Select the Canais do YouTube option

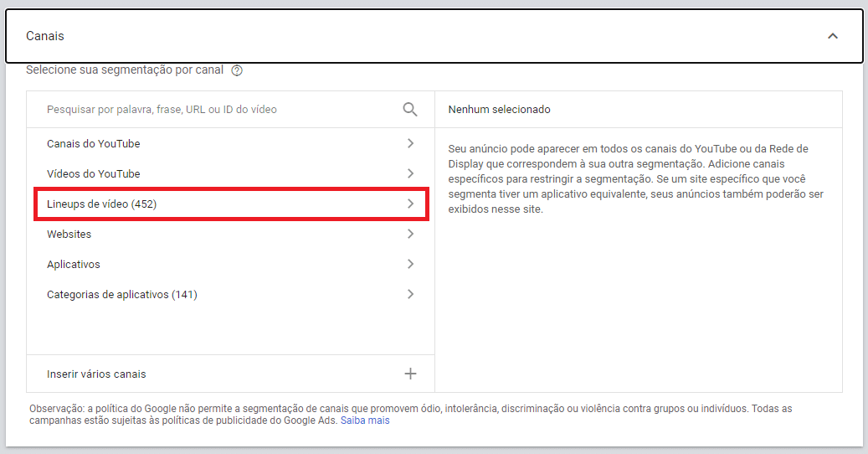point(94,144)
